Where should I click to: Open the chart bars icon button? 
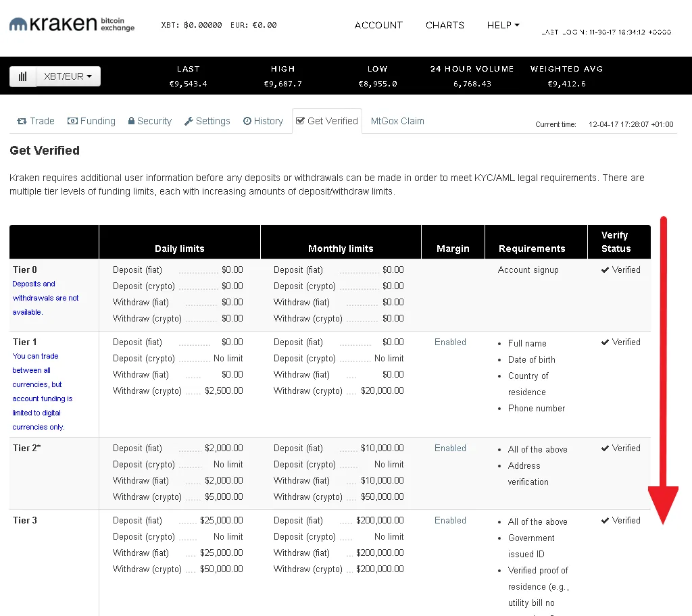[23, 76]
